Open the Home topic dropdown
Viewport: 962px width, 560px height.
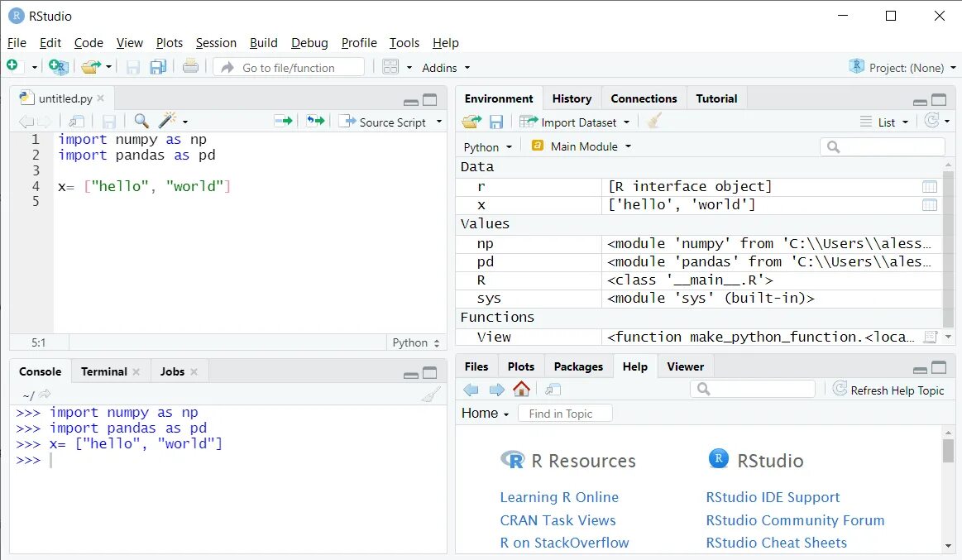pyautogui.click(x=486, y=414)
